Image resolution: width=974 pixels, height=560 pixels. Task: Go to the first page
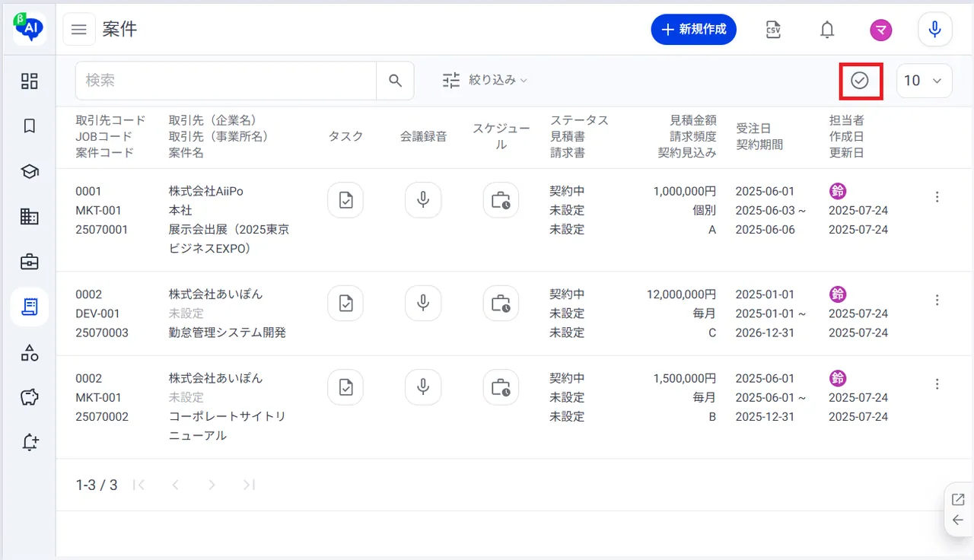tap(138, 485)
